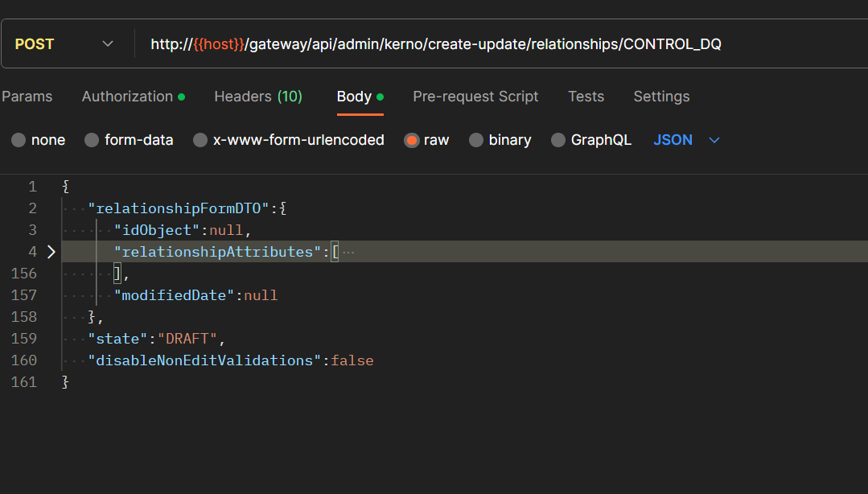The image size is (868, 494).
Task: Click the request URL field
Action: click(483, 44)
